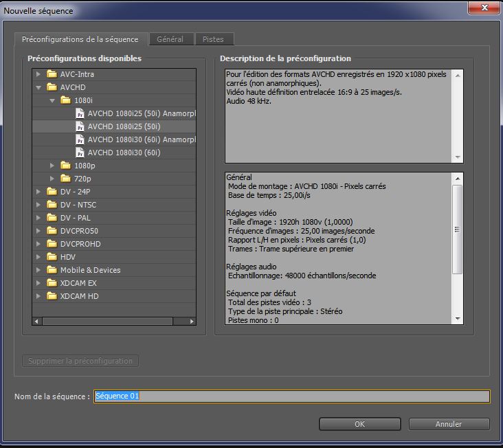The width and height of the screenshot is (503, 448).
Task: Click the XDCAM HD folder icon
Action: pos(52,296)
